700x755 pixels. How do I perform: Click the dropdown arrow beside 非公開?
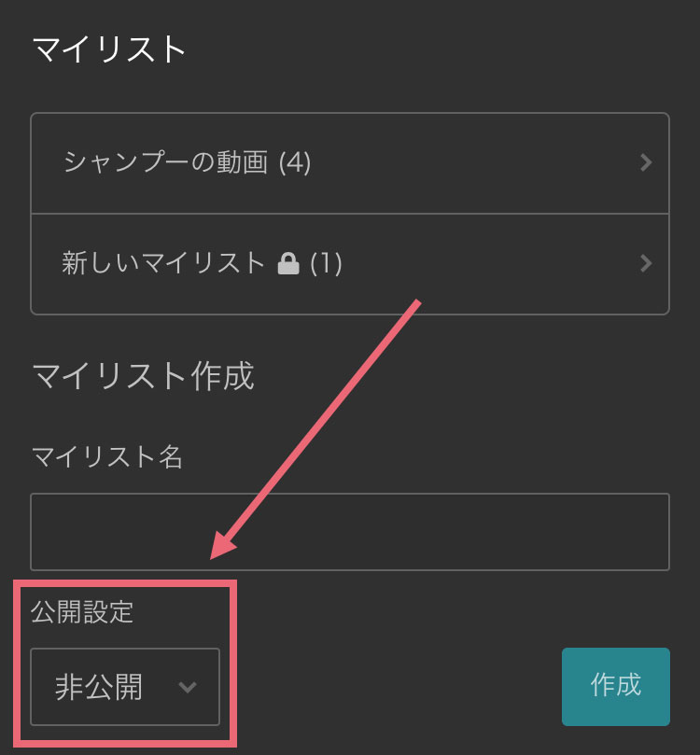pos(187,687)
